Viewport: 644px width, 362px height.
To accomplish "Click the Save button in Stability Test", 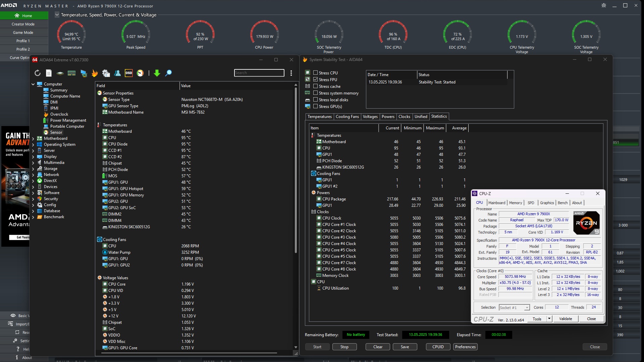I will click(x=405, y=347).
